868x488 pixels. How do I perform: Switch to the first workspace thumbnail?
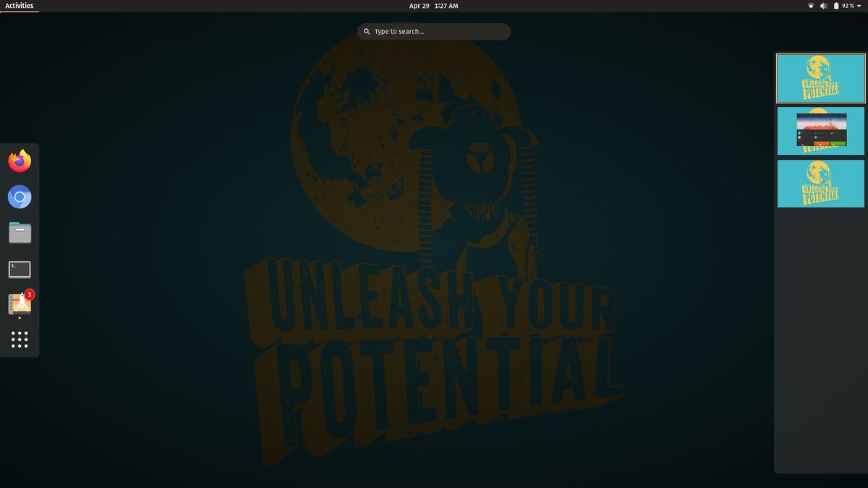click(x=820, y=78)
